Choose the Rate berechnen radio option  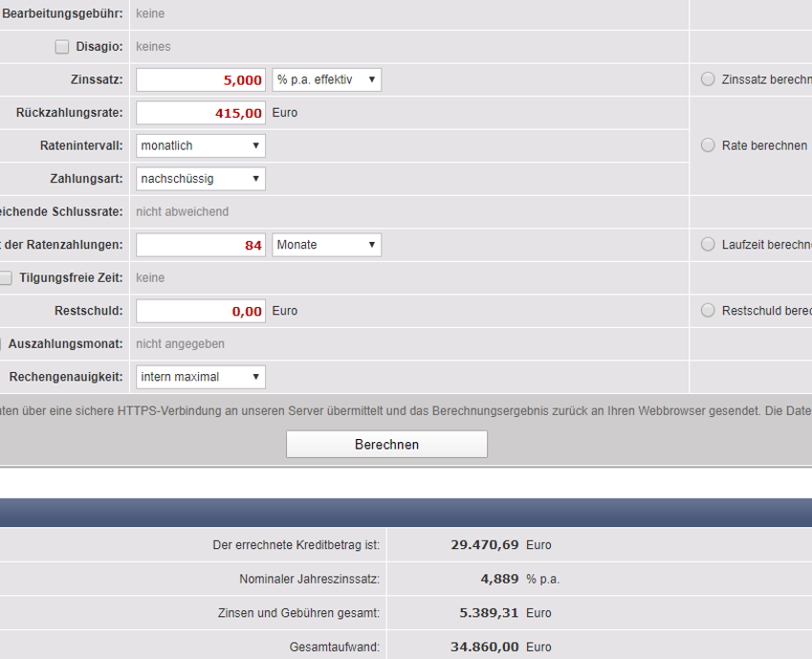click(708, 145)
